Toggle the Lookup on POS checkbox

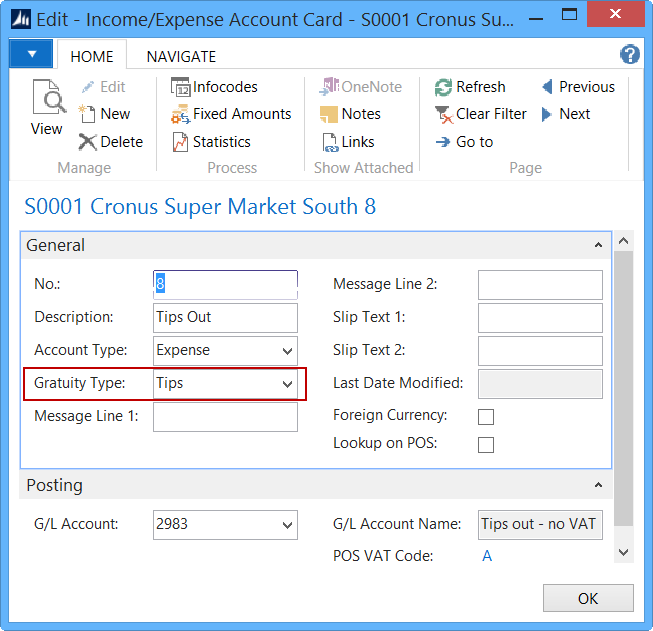pos(486,445)
